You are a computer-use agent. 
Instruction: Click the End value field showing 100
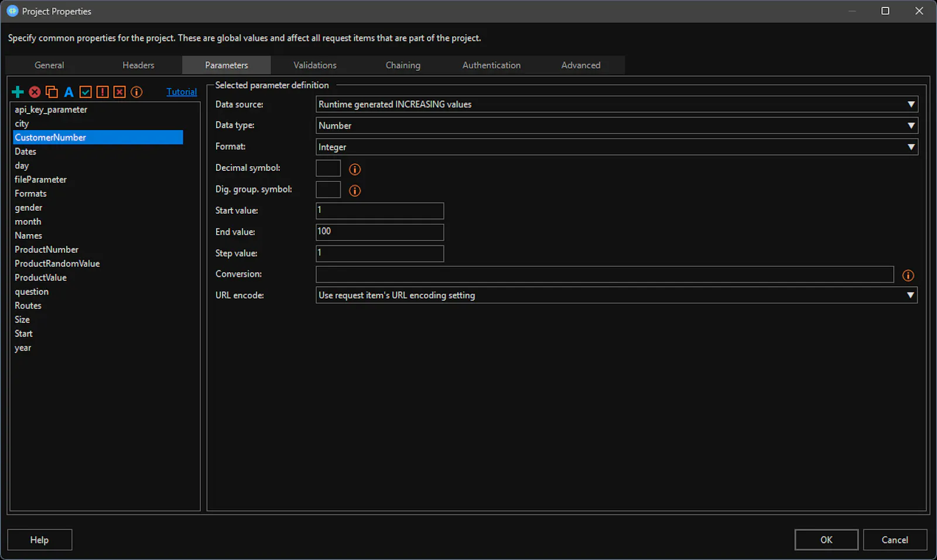[x=379, y=232]
